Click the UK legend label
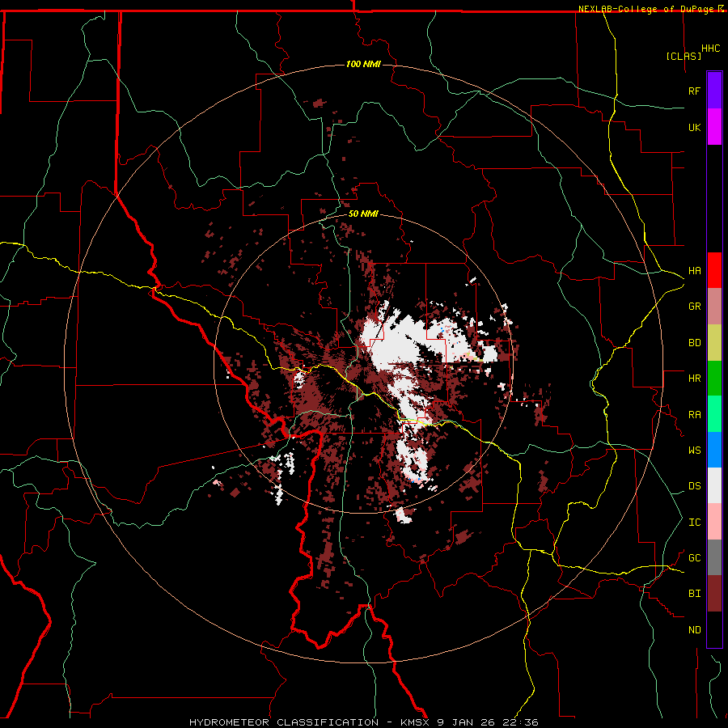The width and height of the screenshot is (728, 728). (x=694, y=128)
